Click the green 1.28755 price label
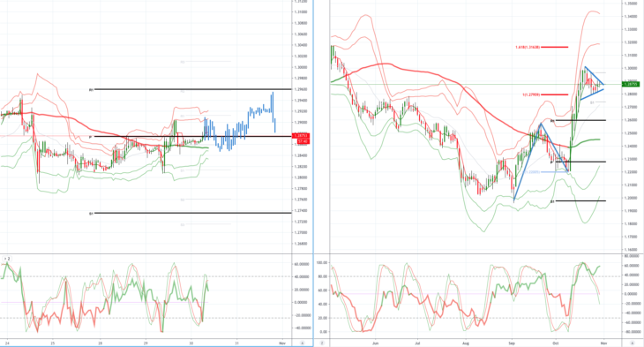 (631, 84)
